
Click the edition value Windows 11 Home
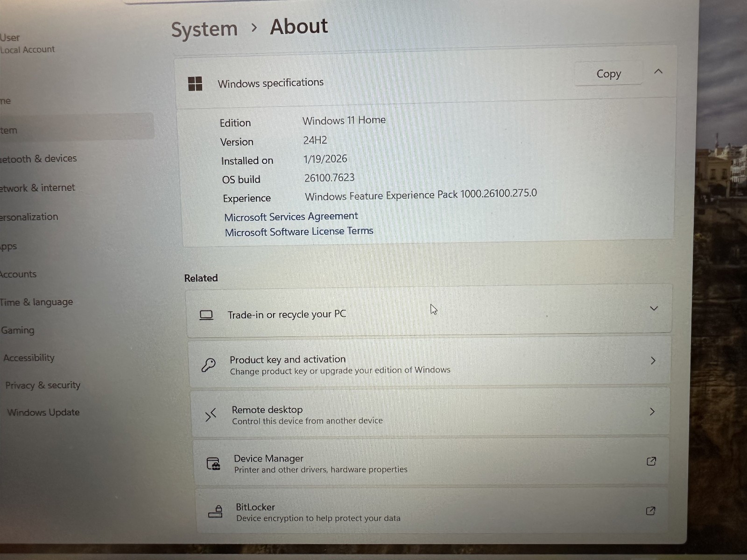point(344,120)
